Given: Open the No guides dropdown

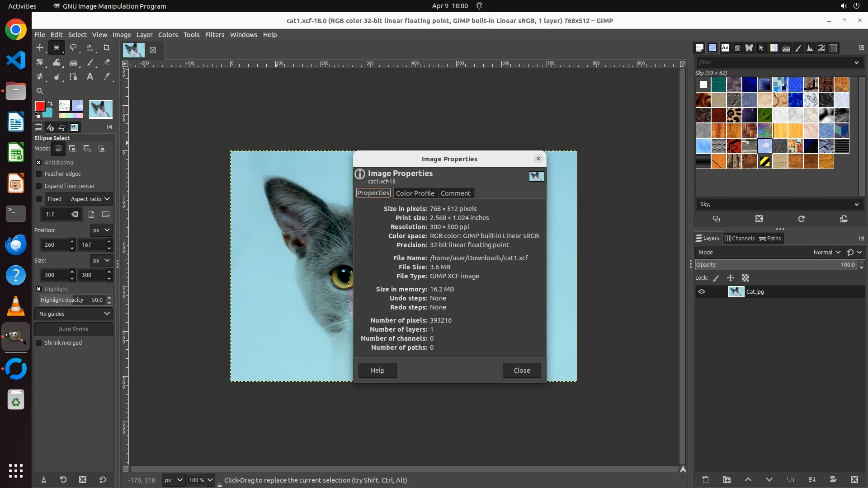Looking at the screenshot, I should click(74, 314).
